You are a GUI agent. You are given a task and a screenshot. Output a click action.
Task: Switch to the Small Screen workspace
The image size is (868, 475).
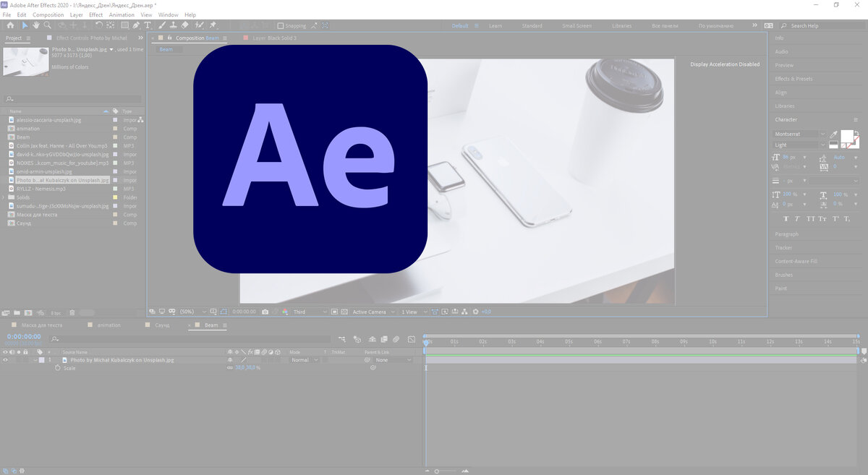coord(576,25)
